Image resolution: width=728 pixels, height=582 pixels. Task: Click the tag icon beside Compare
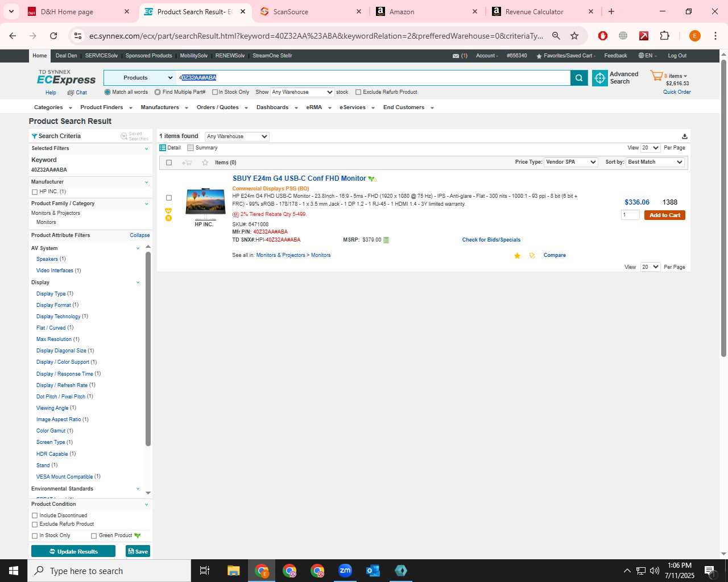[x=532, y=256]
